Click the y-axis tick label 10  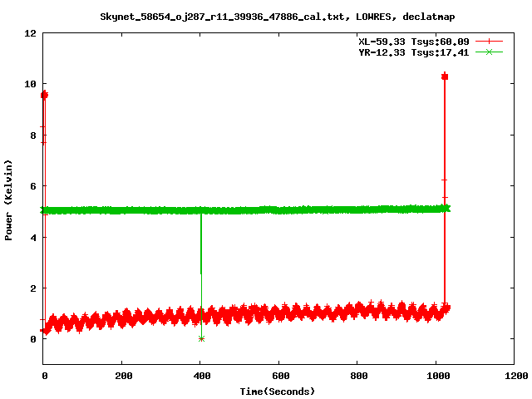pyautogui.click(x=30, y=84)
